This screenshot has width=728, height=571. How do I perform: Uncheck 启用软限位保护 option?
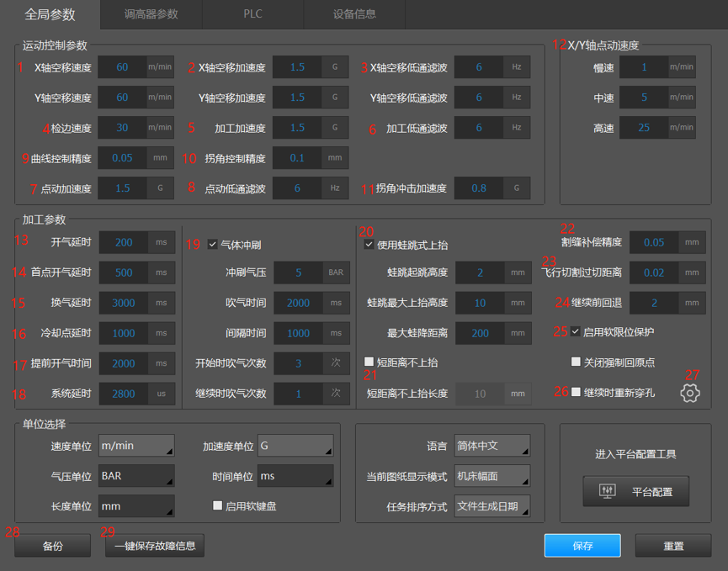click(x=576, y=332)
